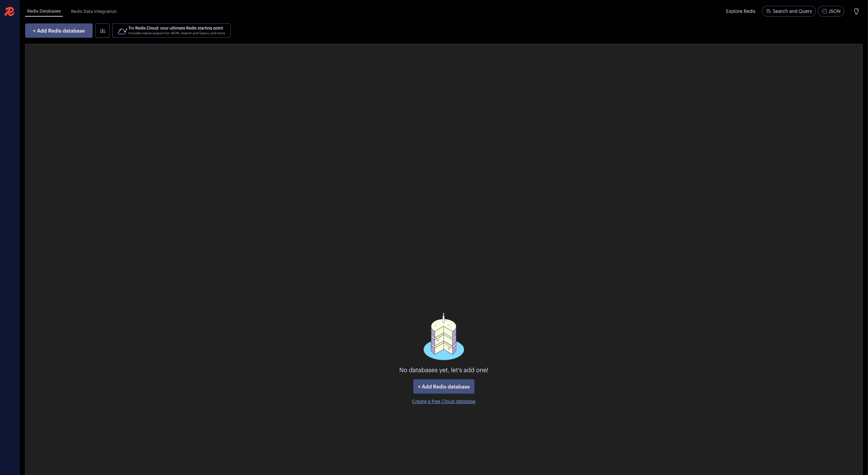
Task: Click Add Redis database button top left
Action: pos(58,31)
